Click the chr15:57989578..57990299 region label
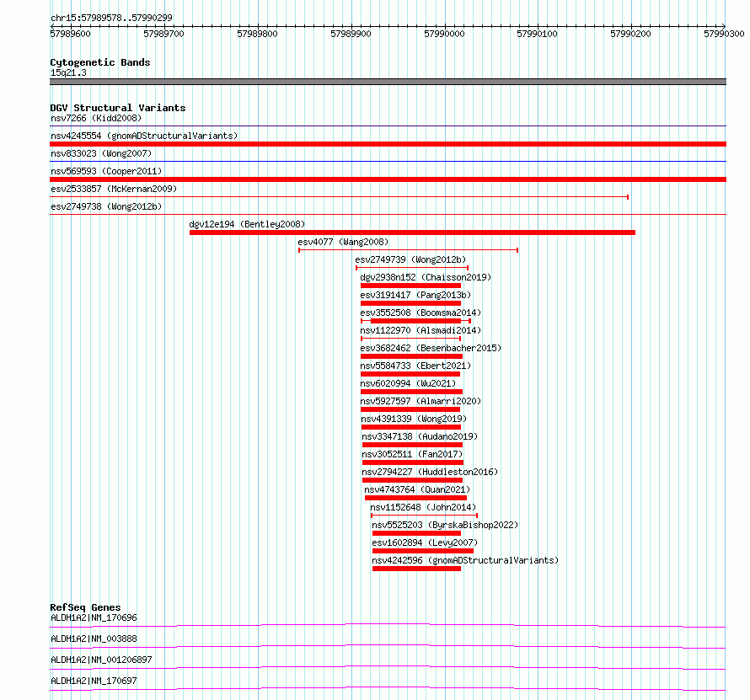The image size is (750, 700). 111,18
